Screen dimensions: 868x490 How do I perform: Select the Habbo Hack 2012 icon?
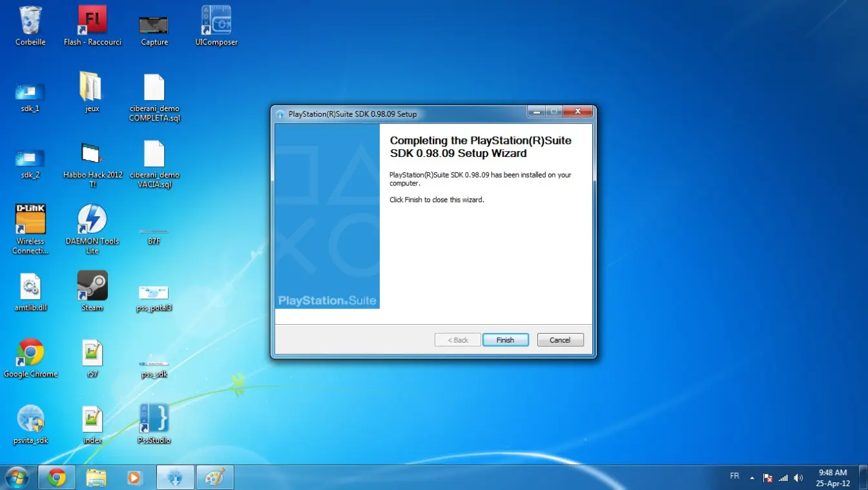tap(92, 165)
